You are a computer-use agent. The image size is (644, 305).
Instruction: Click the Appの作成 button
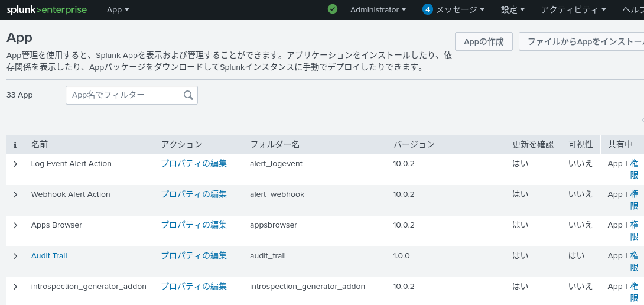[483, 41]
